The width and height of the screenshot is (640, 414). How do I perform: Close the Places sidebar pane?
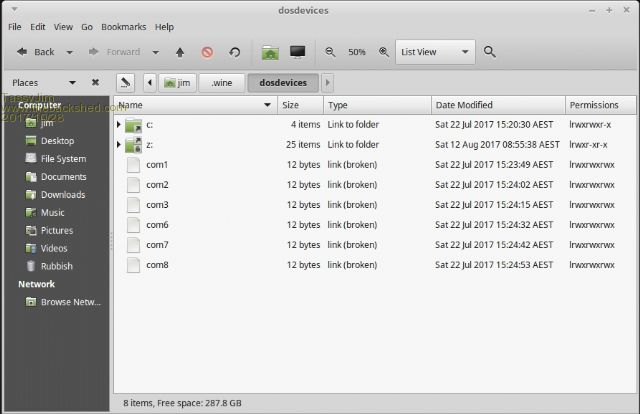pyautogui.click(x=95, y=82)
